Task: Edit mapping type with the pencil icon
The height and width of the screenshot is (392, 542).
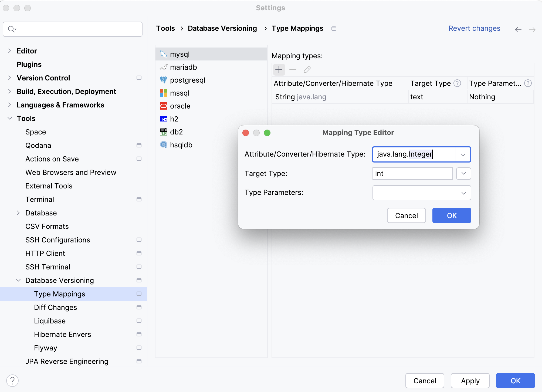Action: [307, 70]
